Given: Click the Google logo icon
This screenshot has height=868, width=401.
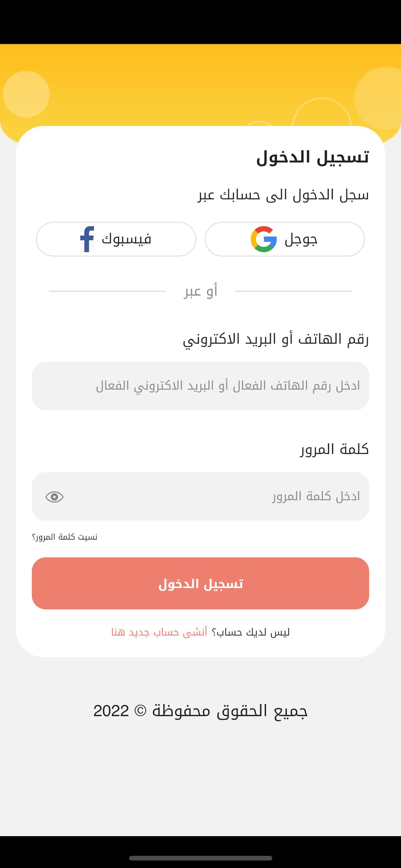Looking at the screenshot, I should tap(264, 239).
